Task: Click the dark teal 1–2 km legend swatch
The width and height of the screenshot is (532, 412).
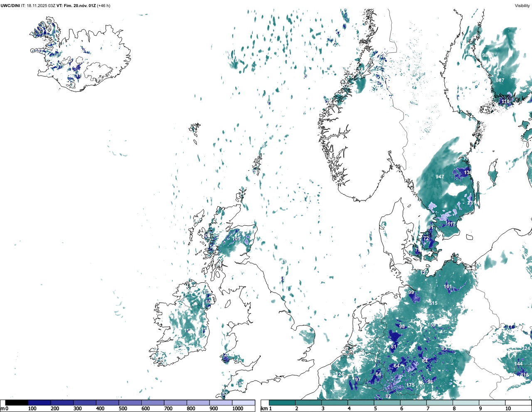Action: (x=282, y=402)
